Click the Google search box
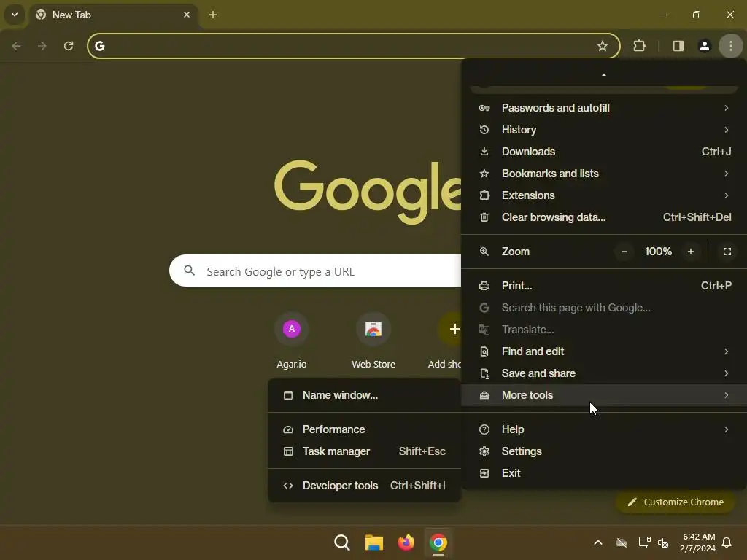Image resolution: width=747 pixels, height=560 pixels. pyautogui.click(x=315, y=271)
